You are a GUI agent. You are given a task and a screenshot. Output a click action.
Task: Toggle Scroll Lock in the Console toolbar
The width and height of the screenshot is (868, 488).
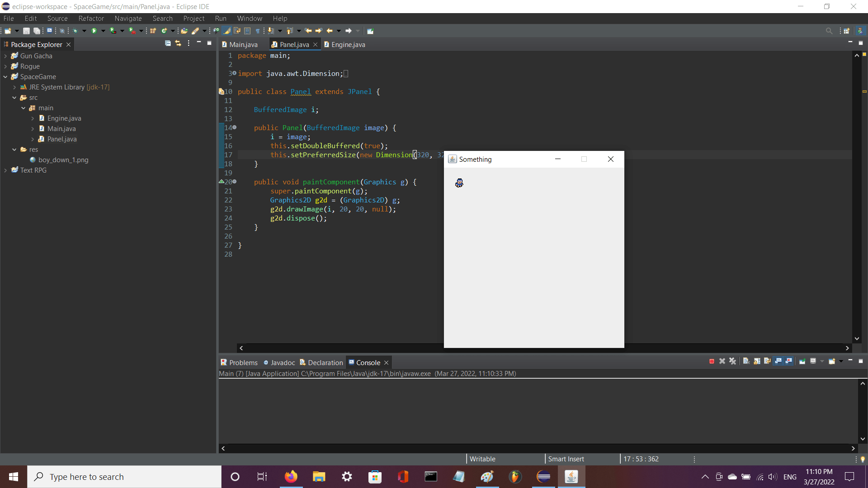tap(757, 361)
